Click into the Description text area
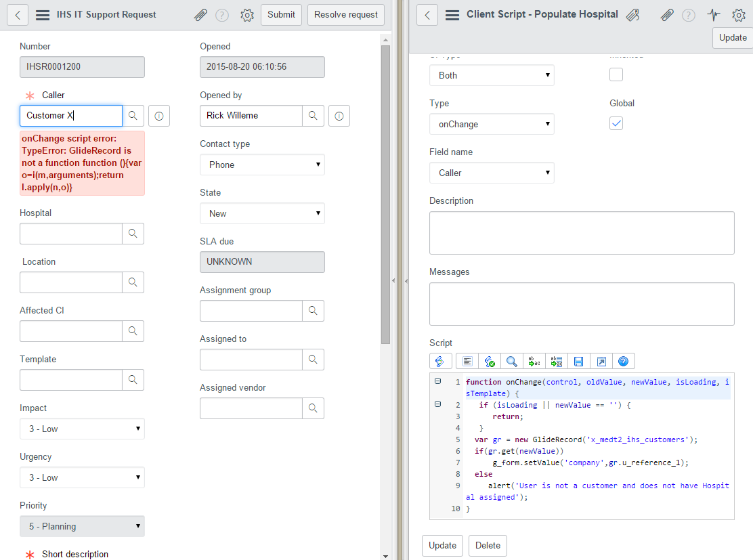 click(582, 233)
